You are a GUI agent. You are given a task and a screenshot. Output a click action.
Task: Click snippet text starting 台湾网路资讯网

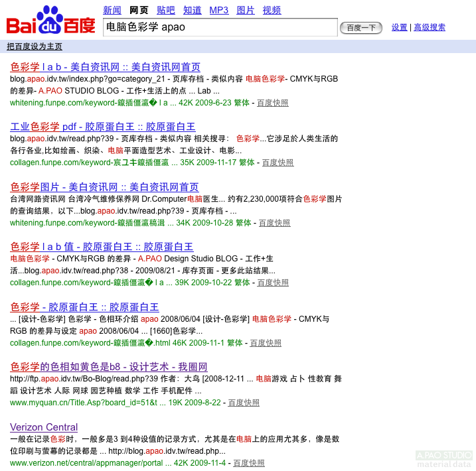176,205
